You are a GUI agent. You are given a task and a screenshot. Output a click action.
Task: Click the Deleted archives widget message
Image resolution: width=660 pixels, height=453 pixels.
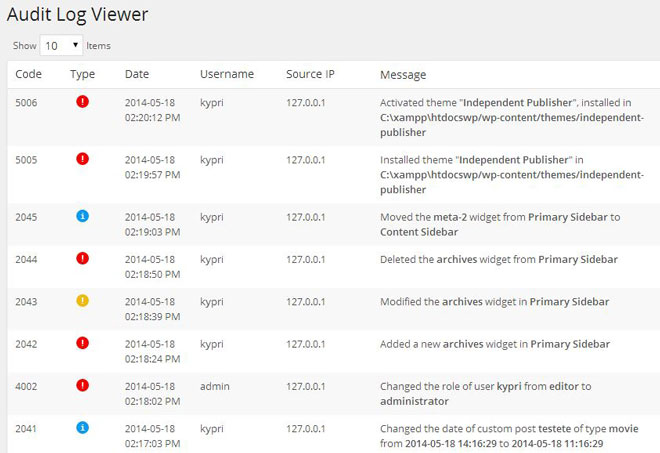coord(499,259)
